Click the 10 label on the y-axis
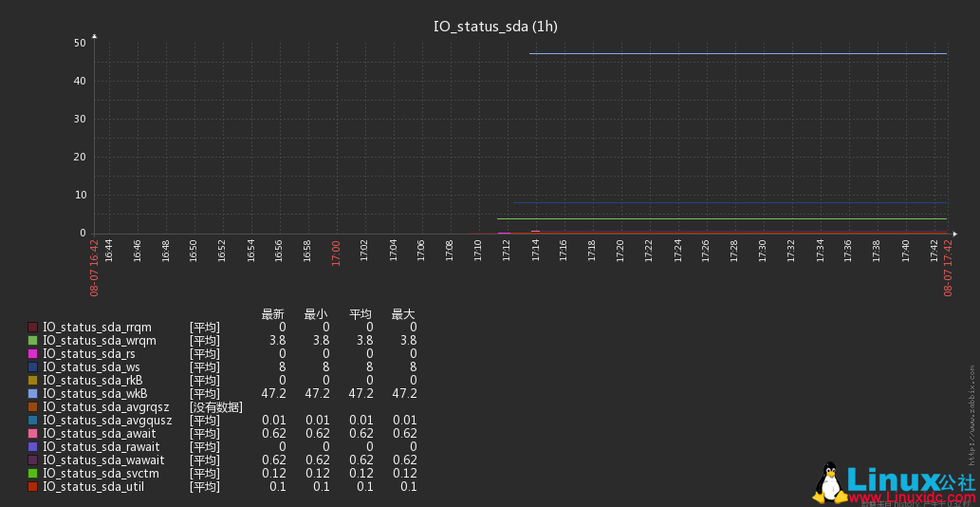This screenshot has height=507, width=980. click(x=80, y=195)
